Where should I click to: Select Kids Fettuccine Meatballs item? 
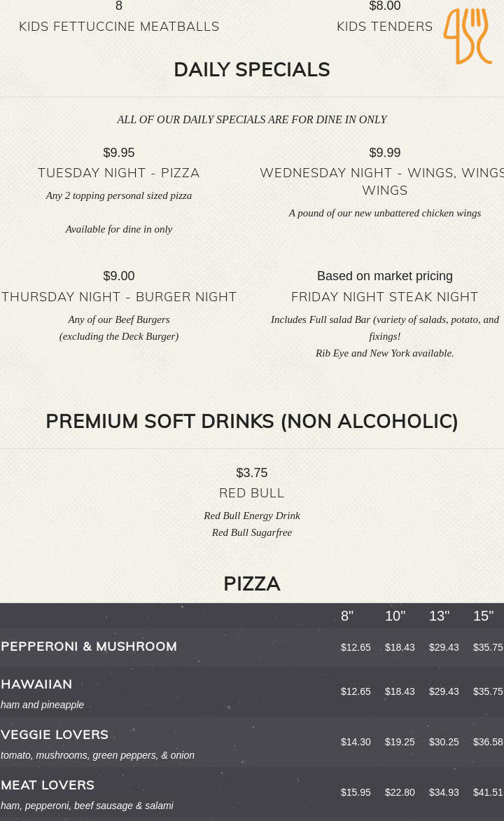[119, 27]
